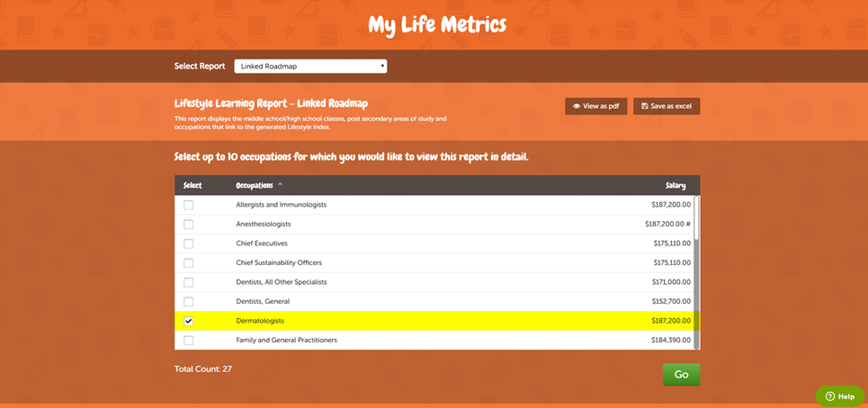
Task: Check the Dentists, General checkbox
Action: tap(189, 301)
